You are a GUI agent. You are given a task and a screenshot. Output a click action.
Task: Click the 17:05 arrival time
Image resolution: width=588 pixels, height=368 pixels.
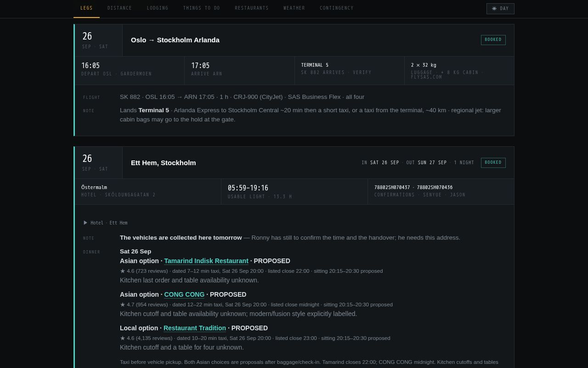(x=200, y=66)
